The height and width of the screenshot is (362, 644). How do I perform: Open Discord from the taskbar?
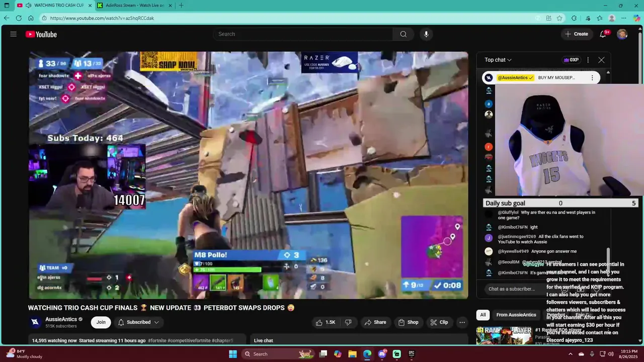[382, 354]
